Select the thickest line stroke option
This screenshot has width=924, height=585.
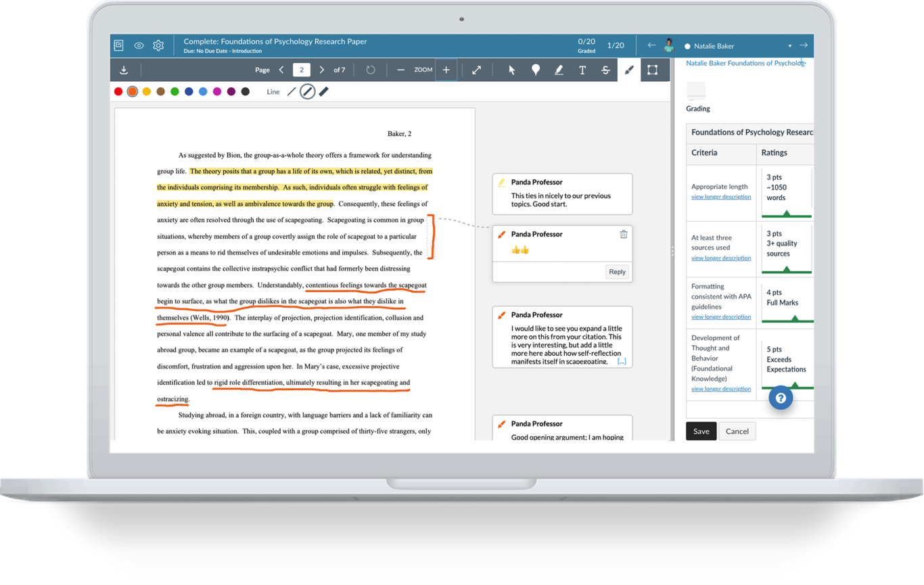323,91
